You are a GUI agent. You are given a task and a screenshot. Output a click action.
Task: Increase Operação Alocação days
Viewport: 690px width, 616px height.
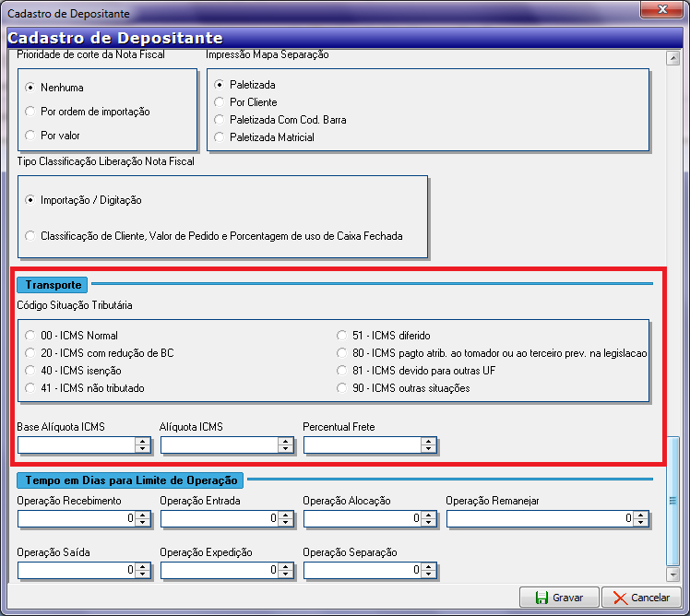pos(428,515)
